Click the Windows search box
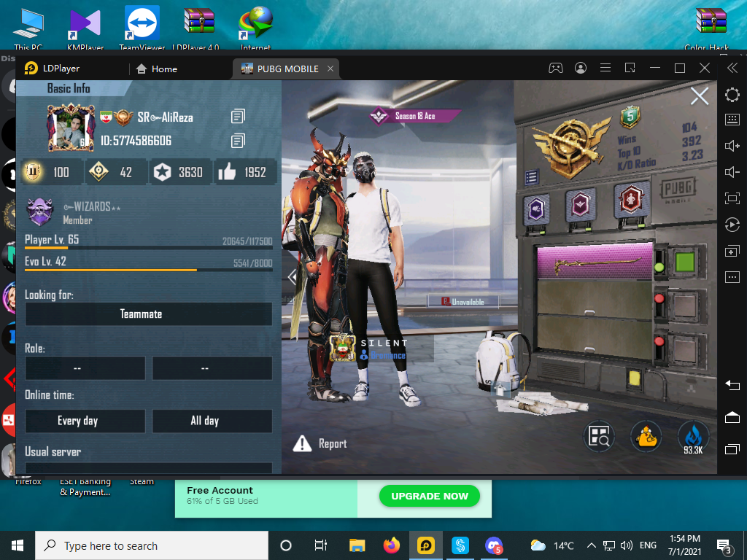 (x=152, y=545)
